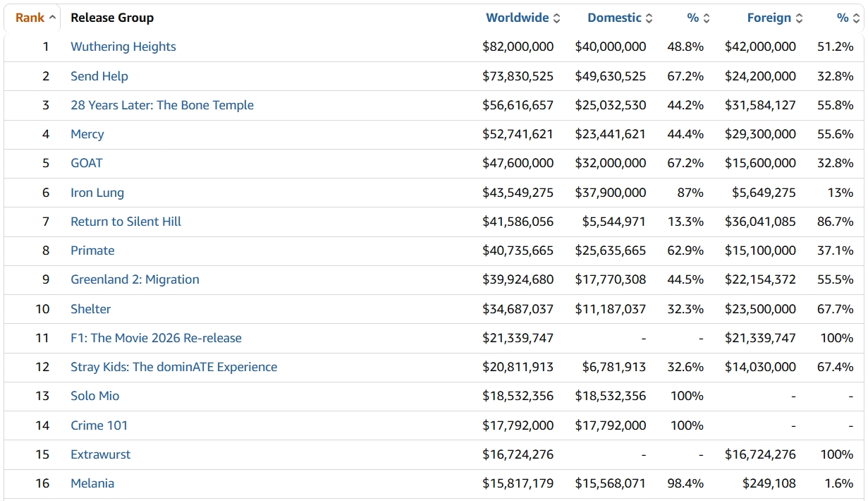The image size is (868, 501).
Task: Open the GOAT movie page
Action: pos(86,163)
